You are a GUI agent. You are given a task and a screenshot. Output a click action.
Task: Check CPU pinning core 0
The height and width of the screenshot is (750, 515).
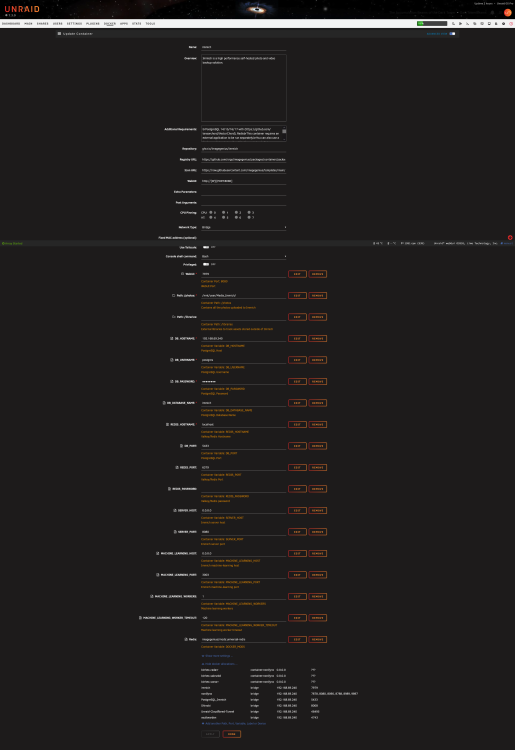pyautogui.click(x=211, y=212)
